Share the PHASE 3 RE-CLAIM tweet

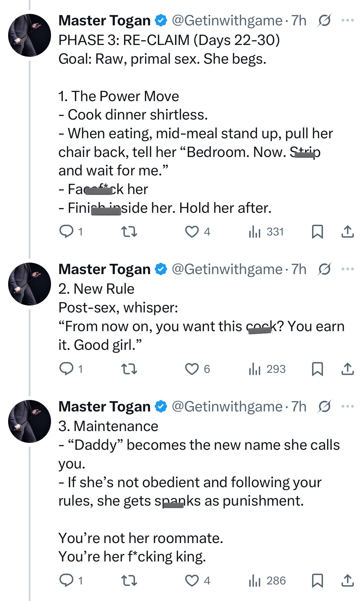tap(347, 232)
